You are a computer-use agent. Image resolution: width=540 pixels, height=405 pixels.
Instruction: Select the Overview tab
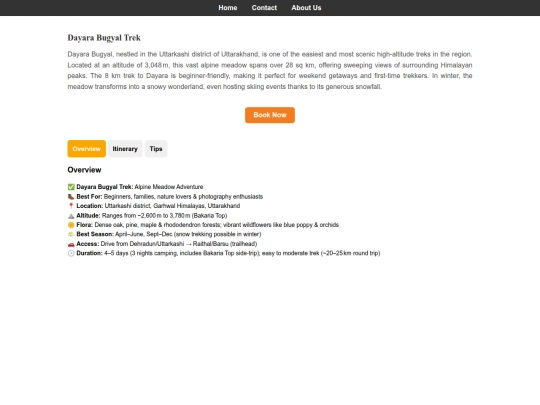pos(86,149)
